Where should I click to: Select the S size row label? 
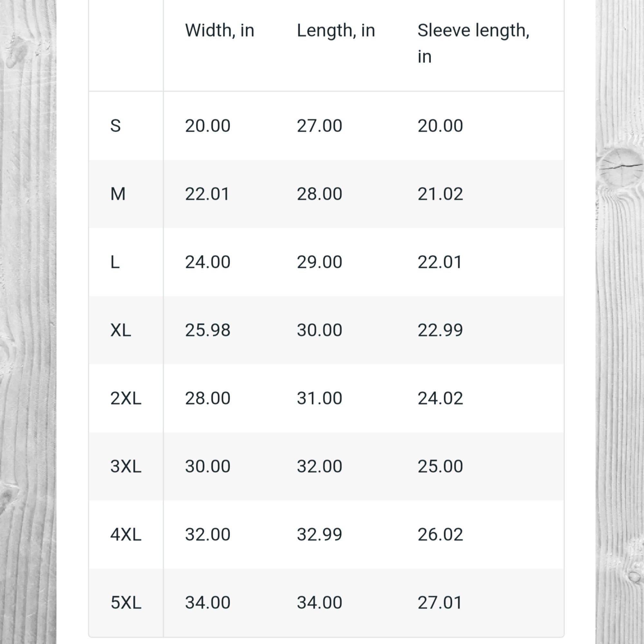[x=115, y=126]
